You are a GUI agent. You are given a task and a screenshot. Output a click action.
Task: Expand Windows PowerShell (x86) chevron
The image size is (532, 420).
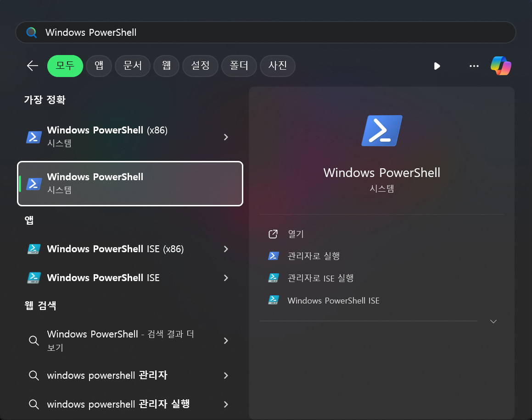(226, 137)
